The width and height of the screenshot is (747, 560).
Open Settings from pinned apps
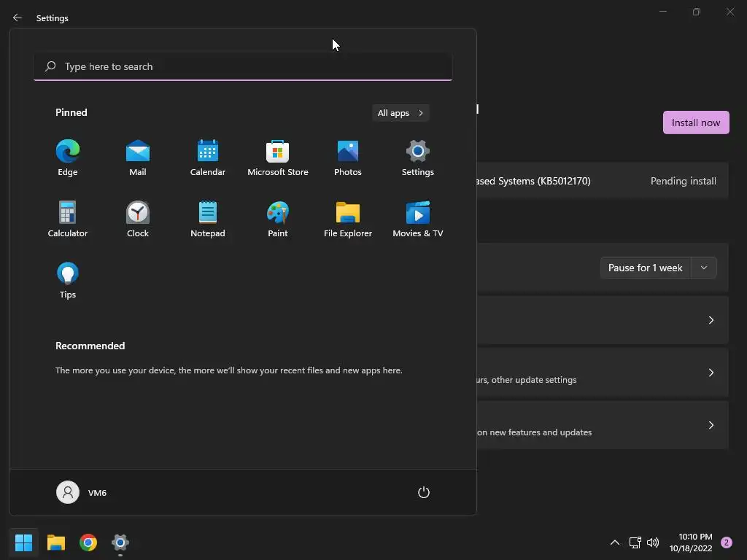pyautogui.click(x=418, y=158)
